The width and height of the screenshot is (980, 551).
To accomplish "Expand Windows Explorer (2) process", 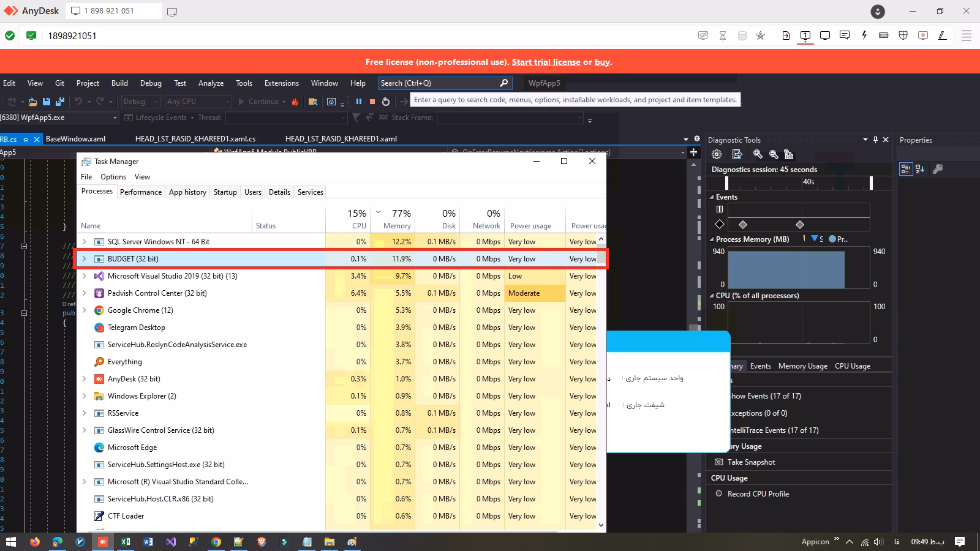I will click(85, 396).
